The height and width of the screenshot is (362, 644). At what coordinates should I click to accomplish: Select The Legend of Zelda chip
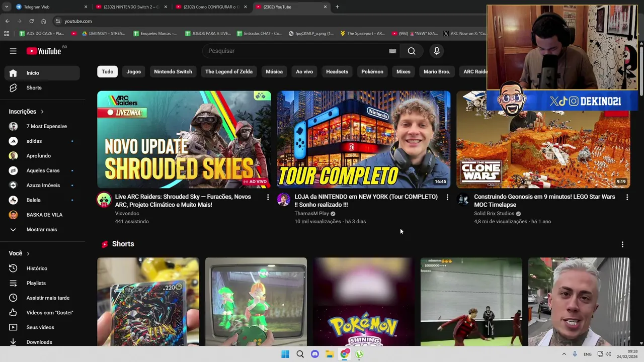click(229, 71)
